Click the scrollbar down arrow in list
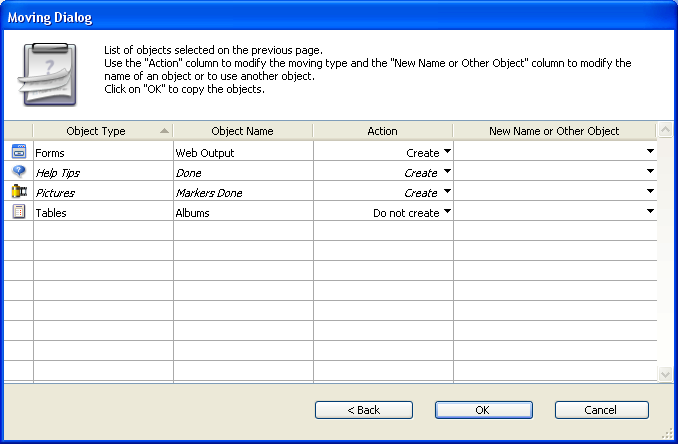 [x=666, y=373]
